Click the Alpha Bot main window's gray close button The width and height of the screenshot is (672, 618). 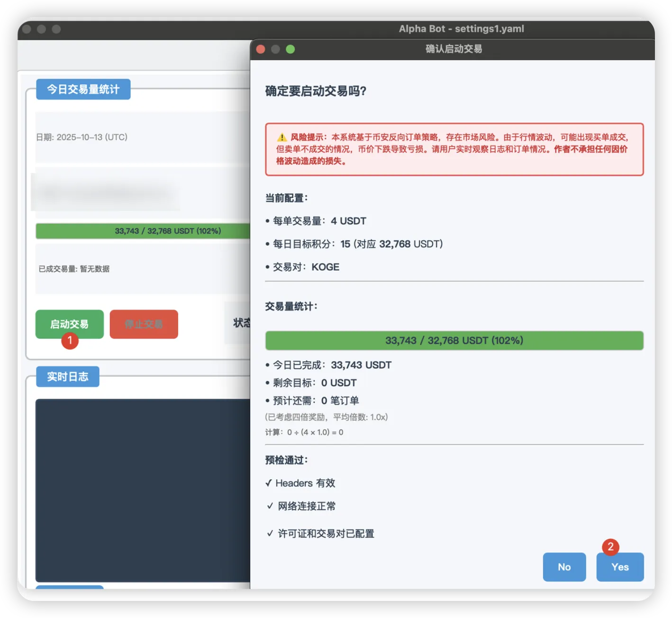tap(27, 29)
